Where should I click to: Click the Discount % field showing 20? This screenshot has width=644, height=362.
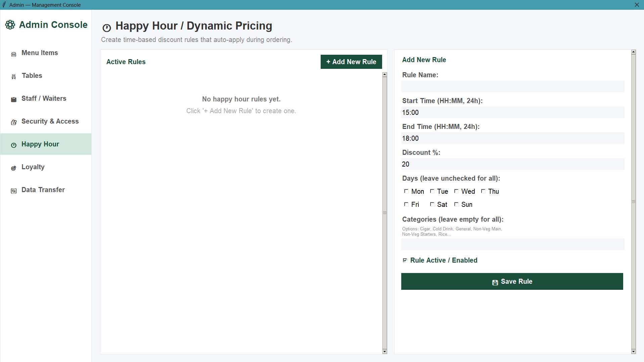click(x=513, y=164)
